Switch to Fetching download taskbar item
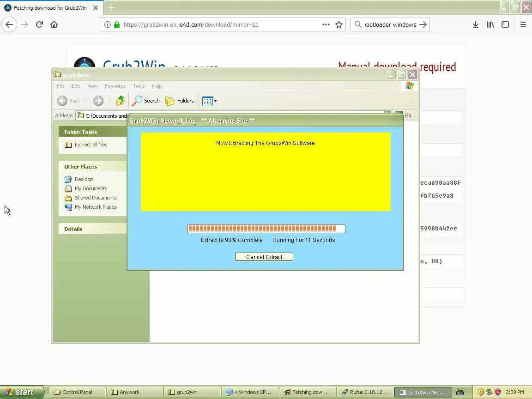The width and height of the screenshot is (532, 399). (x=308, y=392)
